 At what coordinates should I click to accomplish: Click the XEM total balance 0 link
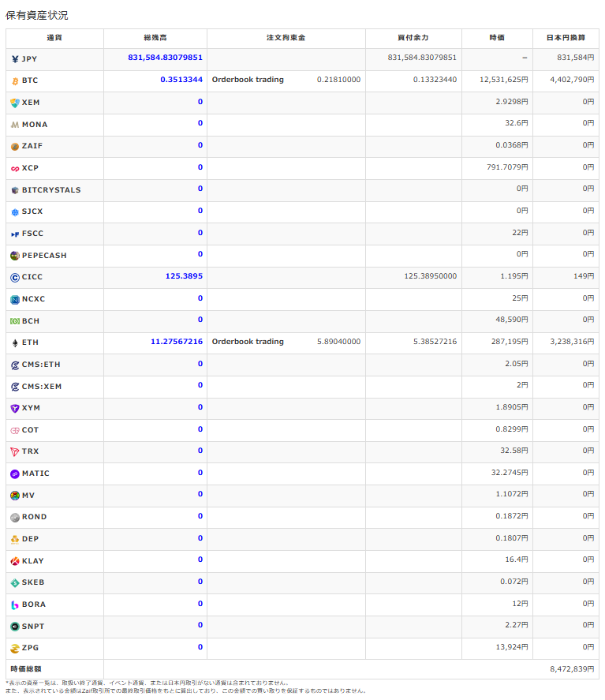[200, 102]
